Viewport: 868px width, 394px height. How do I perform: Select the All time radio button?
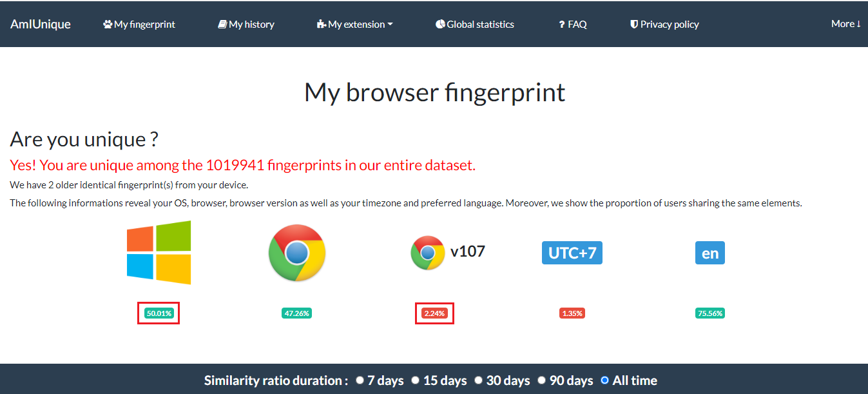(604, 380)
